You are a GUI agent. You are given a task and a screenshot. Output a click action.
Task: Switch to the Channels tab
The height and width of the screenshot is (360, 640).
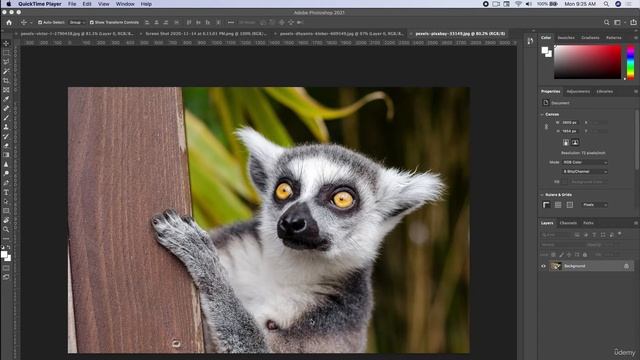pyautogui.click(x=568, y=223)
